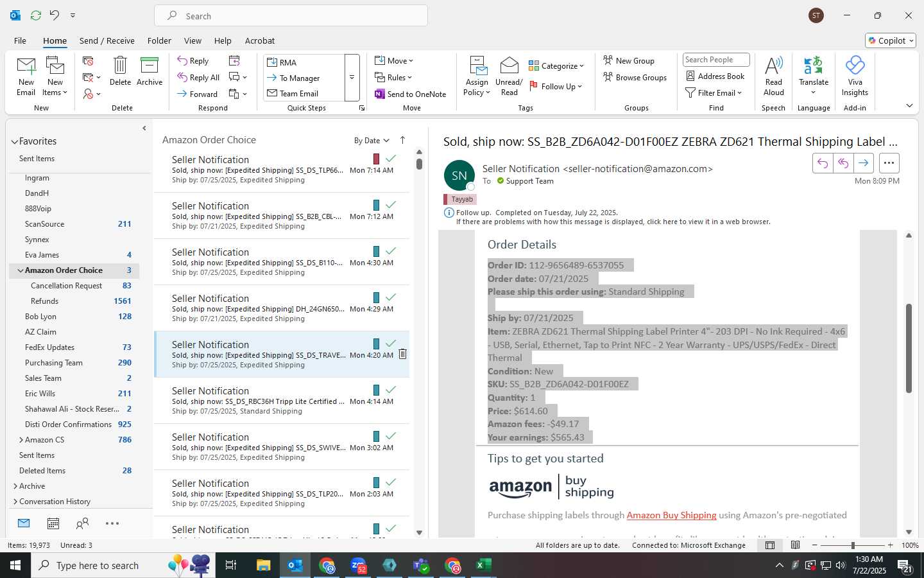Toggle completed flag on Mon 3:02 AM message
The image size is (924, 578).
click(391, 436)
